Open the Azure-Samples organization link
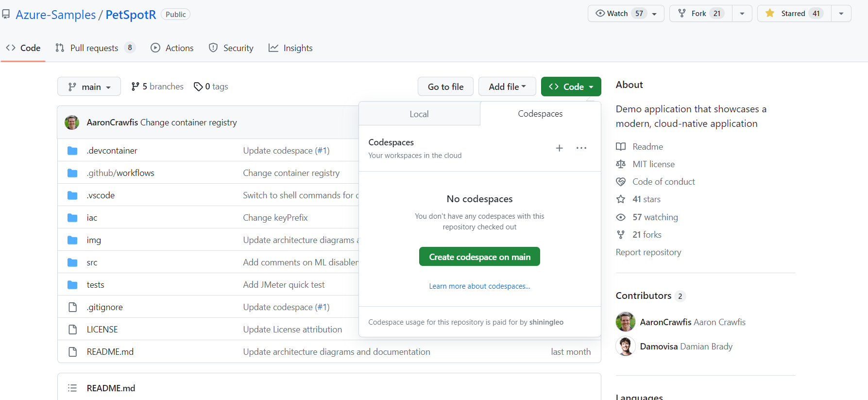 coord(56,15)
